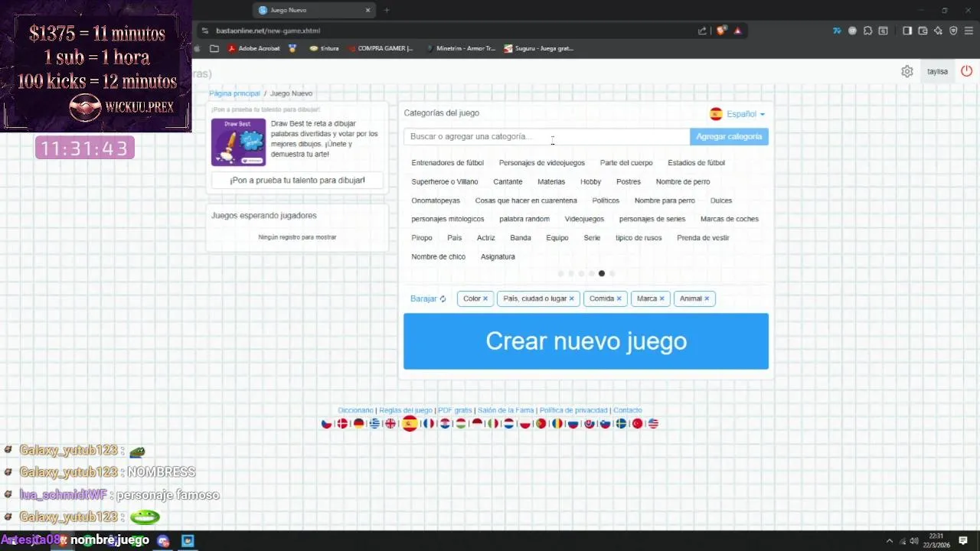This screenshot has width=980, height=551.
Task: Select the French flag language
Action: coord(429,424)
